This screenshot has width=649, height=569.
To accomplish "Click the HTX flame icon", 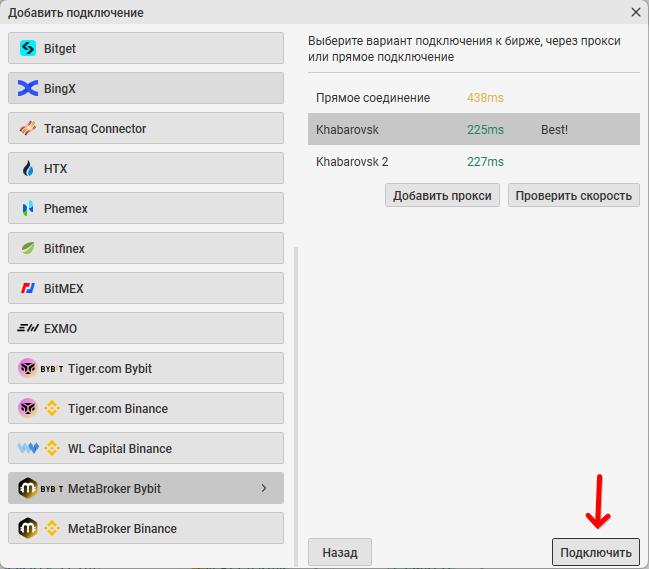I will point(28,168).
